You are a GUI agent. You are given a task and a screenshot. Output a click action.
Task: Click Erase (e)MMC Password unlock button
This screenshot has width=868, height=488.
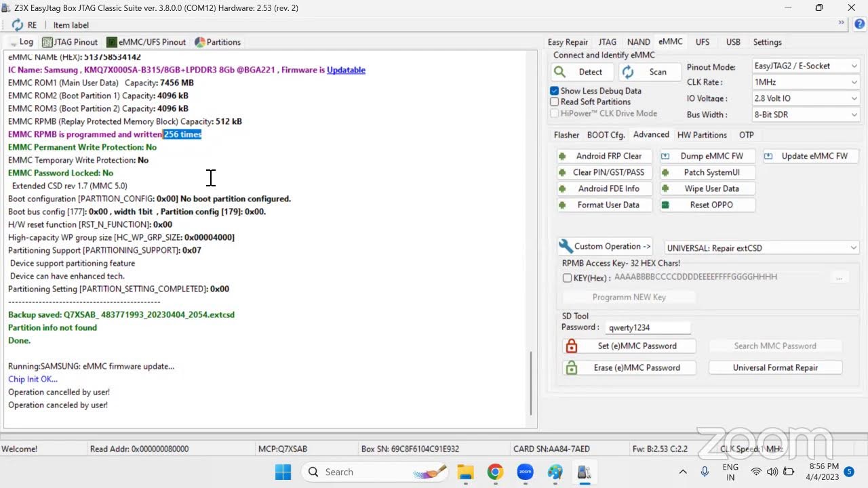629,367
